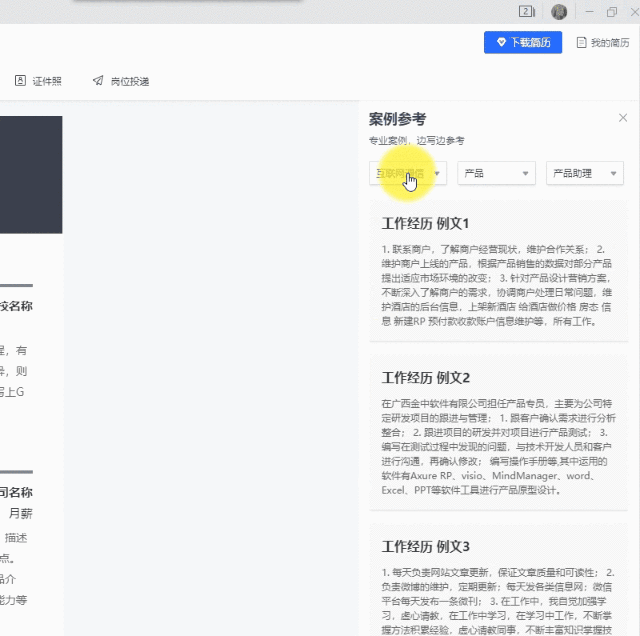640x636 pixels.
Task: Click the document icon beside 我的简历
Action: click(x=581, y=42)
